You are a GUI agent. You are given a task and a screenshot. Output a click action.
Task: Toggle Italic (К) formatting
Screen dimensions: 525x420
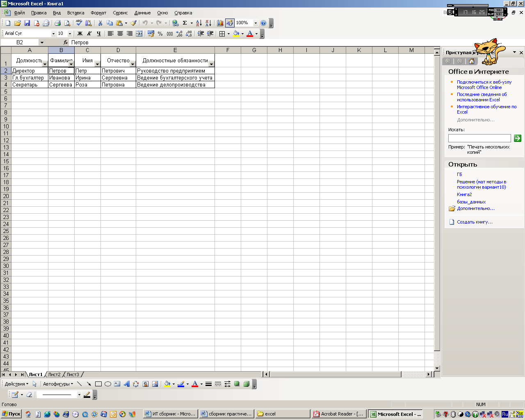point(89,34)
